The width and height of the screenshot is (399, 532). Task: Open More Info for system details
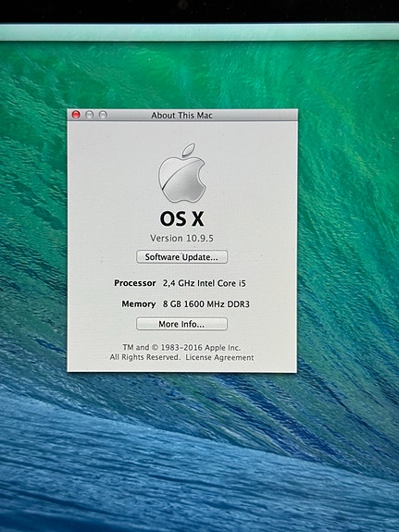click(x=181, y=324)
